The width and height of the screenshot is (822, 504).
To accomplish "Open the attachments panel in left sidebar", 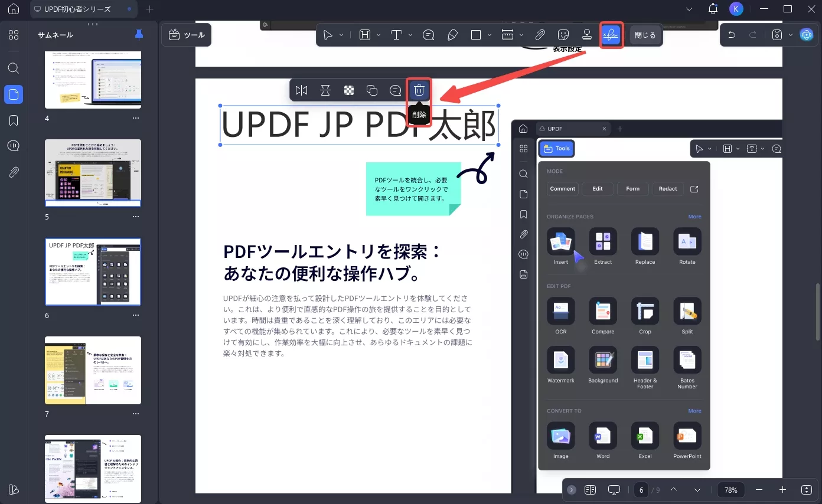I will click(14, 172).
